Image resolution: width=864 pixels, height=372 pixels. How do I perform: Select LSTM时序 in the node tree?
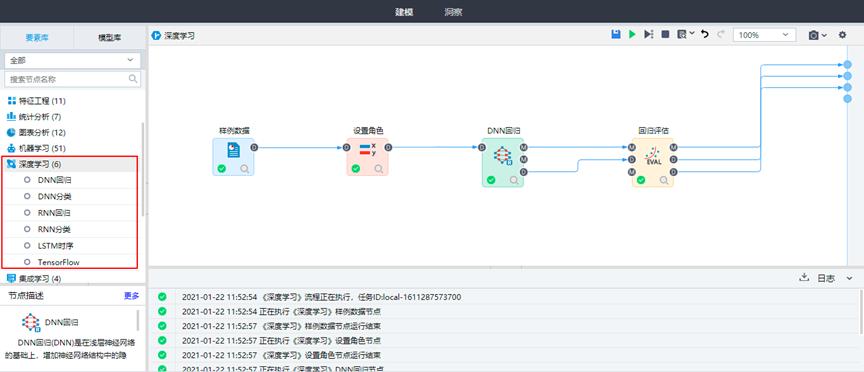55,245
